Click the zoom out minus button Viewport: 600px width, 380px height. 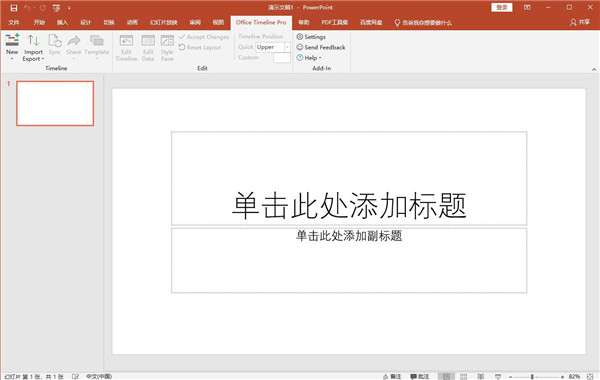[510, 377]
